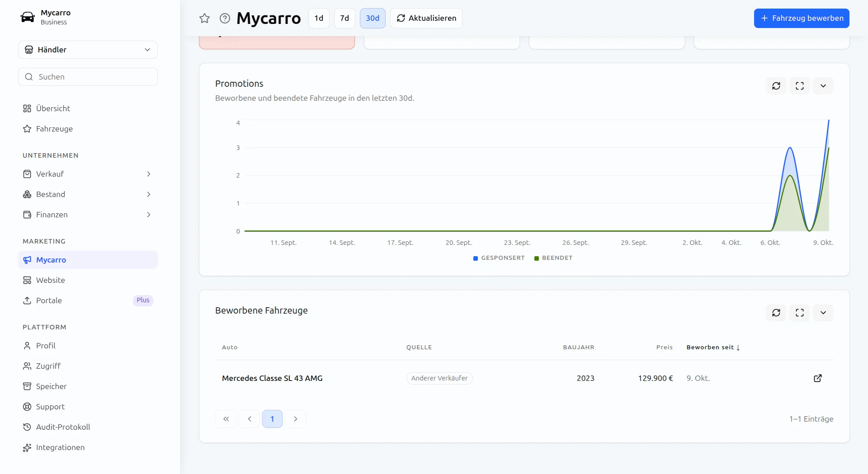The width and height of the screenshot is (868, 474).
Task: Expand Promotions panel to fullscreen
Action: pos(799,86)
